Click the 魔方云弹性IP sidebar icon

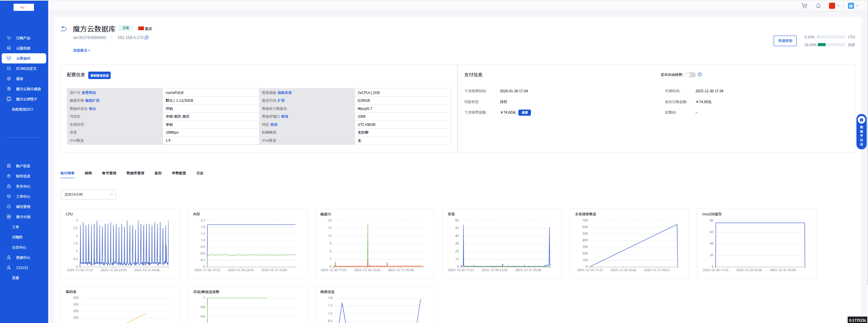(x=9, y=99)
